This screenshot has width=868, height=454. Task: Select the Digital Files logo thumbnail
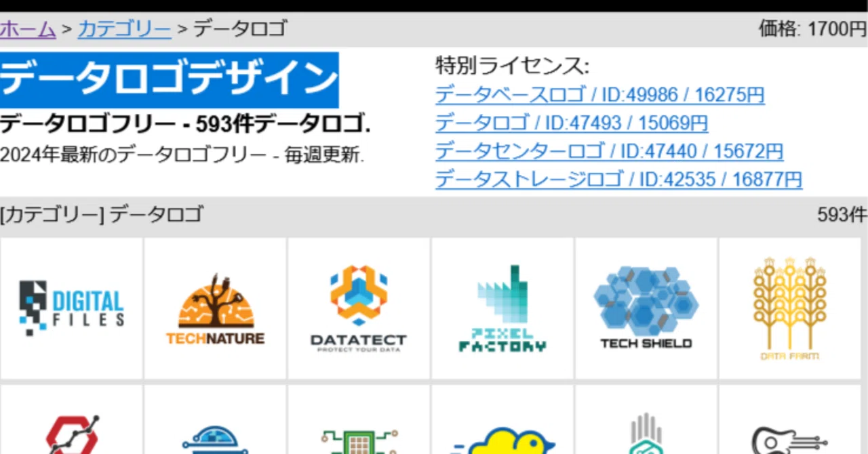(72, 308)
